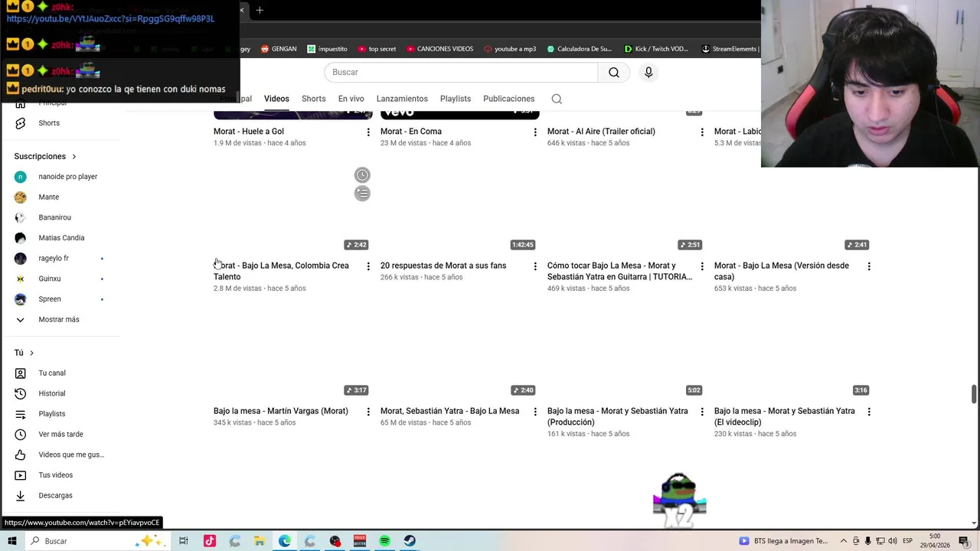This screenshot has width=980, height=551.
Task: Focus the Buscar search field on YouTube
Action: click(x=461, y=72)
